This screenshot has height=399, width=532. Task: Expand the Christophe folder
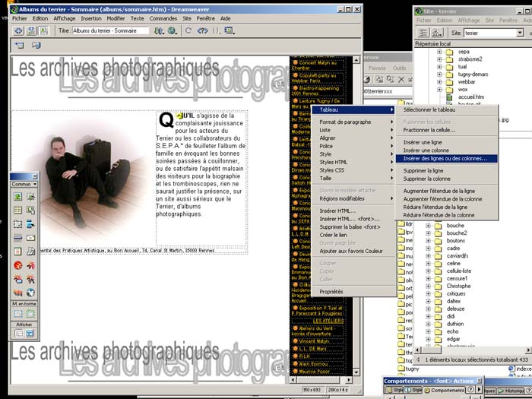click(x=428, y=286)
